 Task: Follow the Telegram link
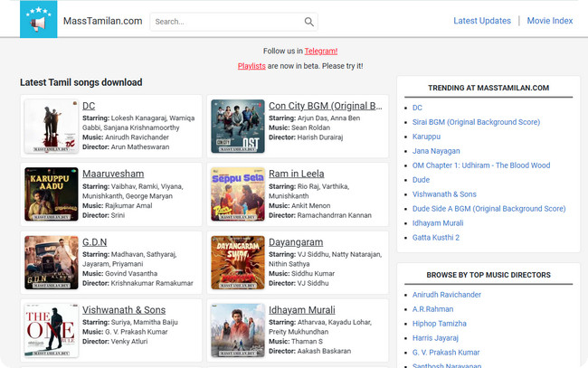321,51
